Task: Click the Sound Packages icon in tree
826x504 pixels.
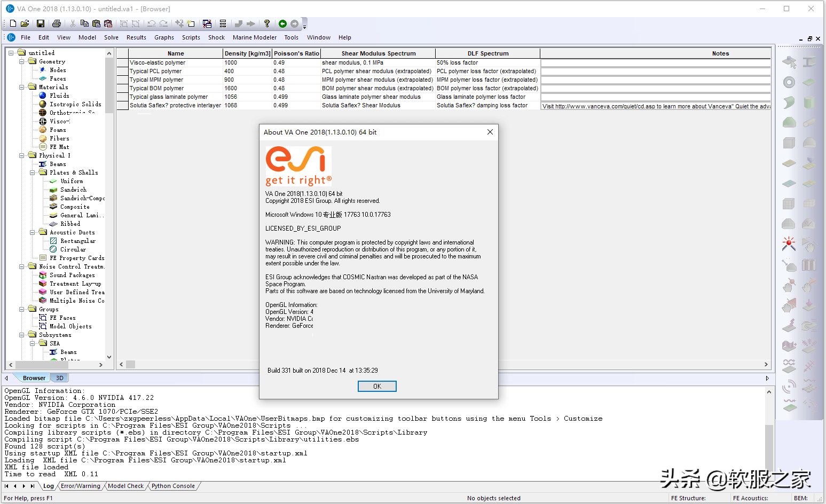Action: [x=43, y=275]
